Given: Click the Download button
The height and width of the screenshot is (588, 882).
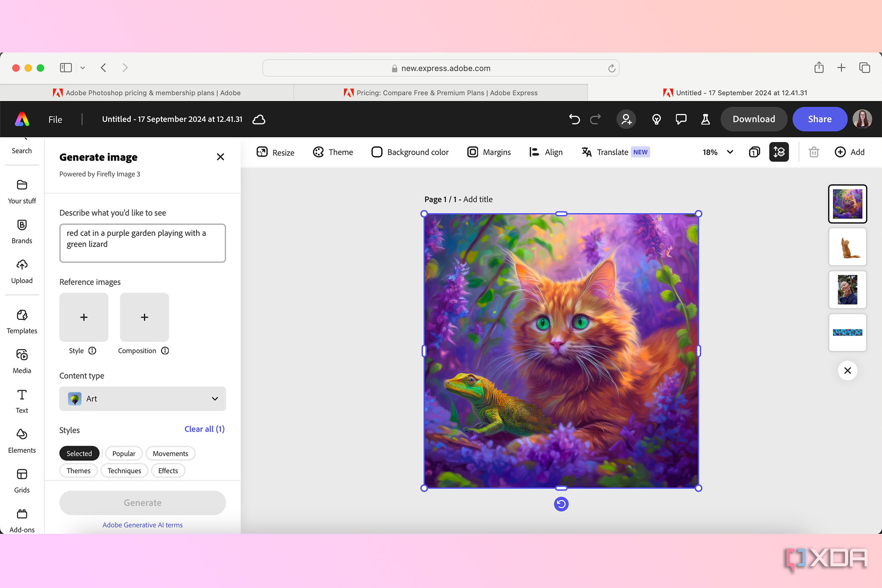Looking at the screenshot, I should (x=754, y=119).
